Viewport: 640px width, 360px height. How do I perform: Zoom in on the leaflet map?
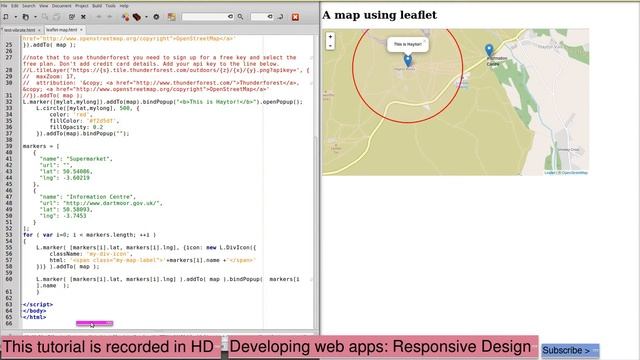[x=330, y=37]
